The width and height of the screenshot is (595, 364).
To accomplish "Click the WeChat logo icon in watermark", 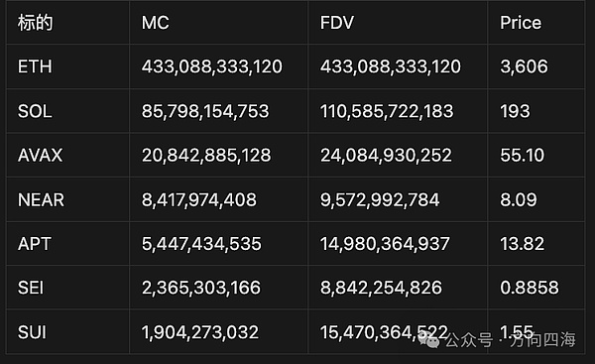I will coord(428,339).
